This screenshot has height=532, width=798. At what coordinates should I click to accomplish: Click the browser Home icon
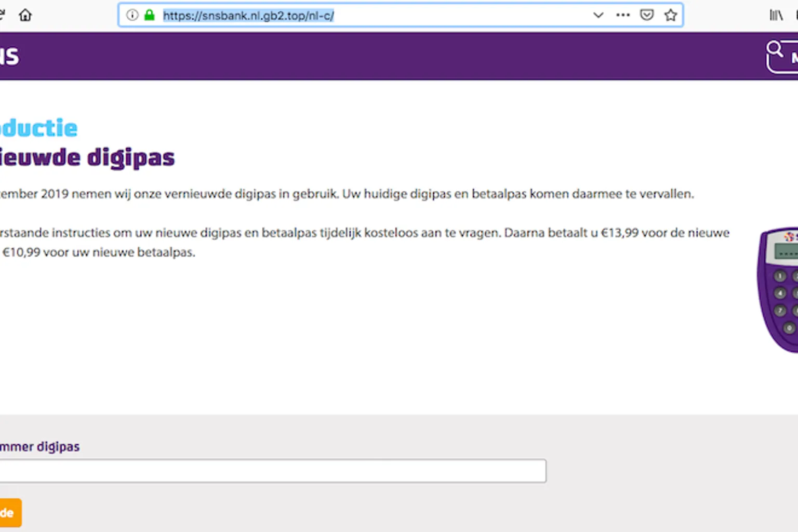pyautogui.click(x=25, y=15)
